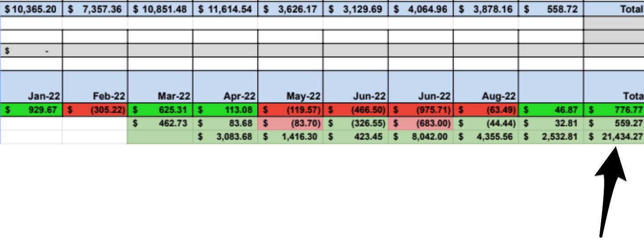Select the 462.73 cell
Viewport: 644px width, 238px height.
(160, 123)
